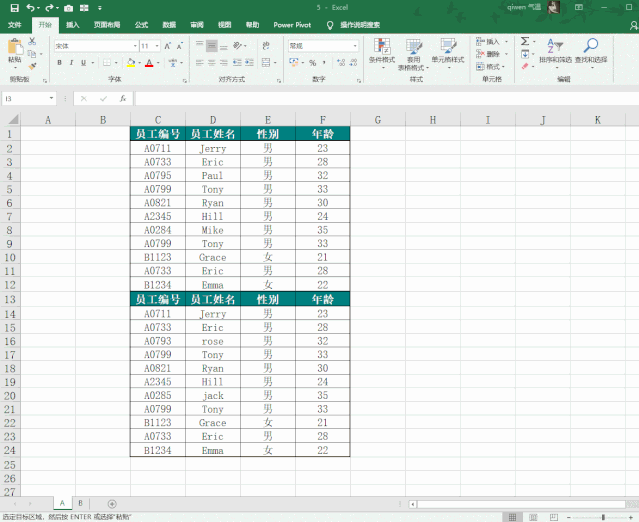
Task: Click the Paste clipboard icon
Action: 15,46
